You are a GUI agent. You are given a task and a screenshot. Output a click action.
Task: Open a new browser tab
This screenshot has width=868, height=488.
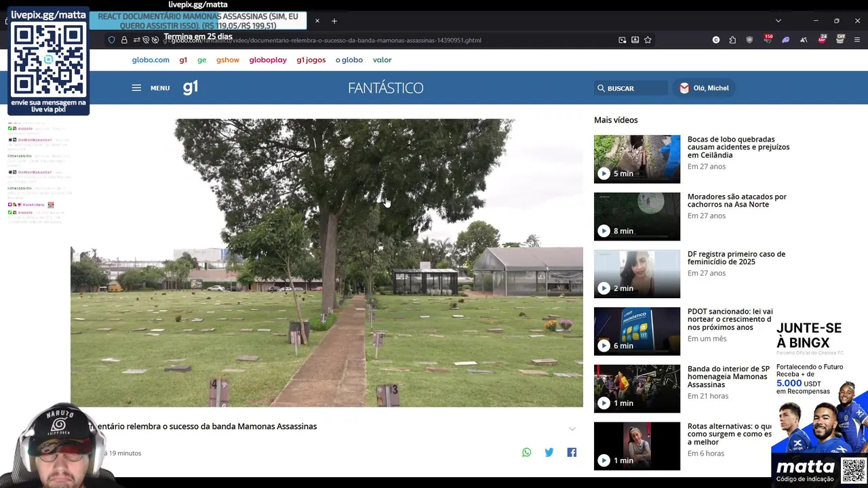(x=334, y=21)
